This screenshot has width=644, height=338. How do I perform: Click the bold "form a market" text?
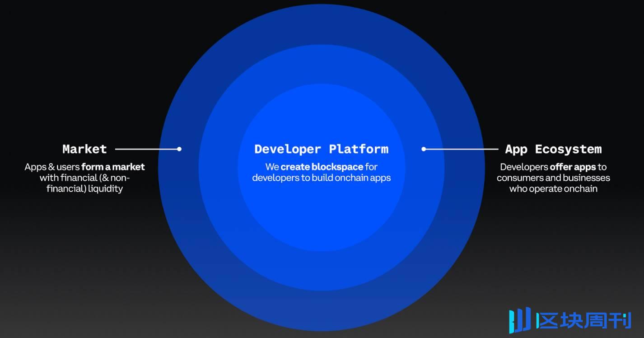click(x=113, y=167)
